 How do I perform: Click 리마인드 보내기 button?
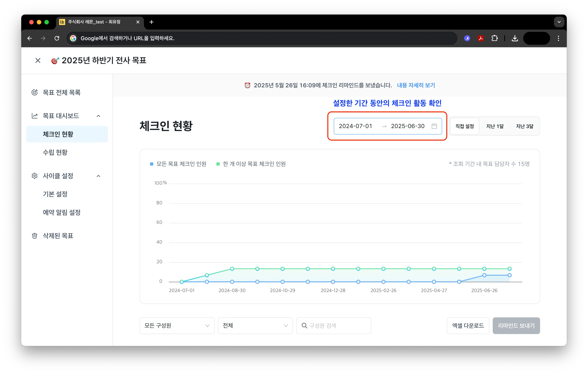pos(516,326)
